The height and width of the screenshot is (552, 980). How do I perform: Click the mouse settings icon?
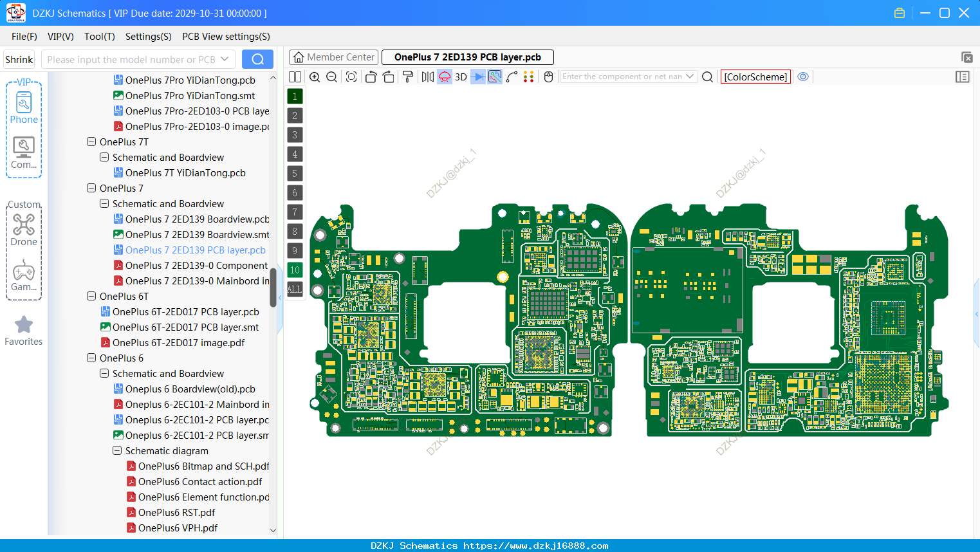[x=548, y=77]
